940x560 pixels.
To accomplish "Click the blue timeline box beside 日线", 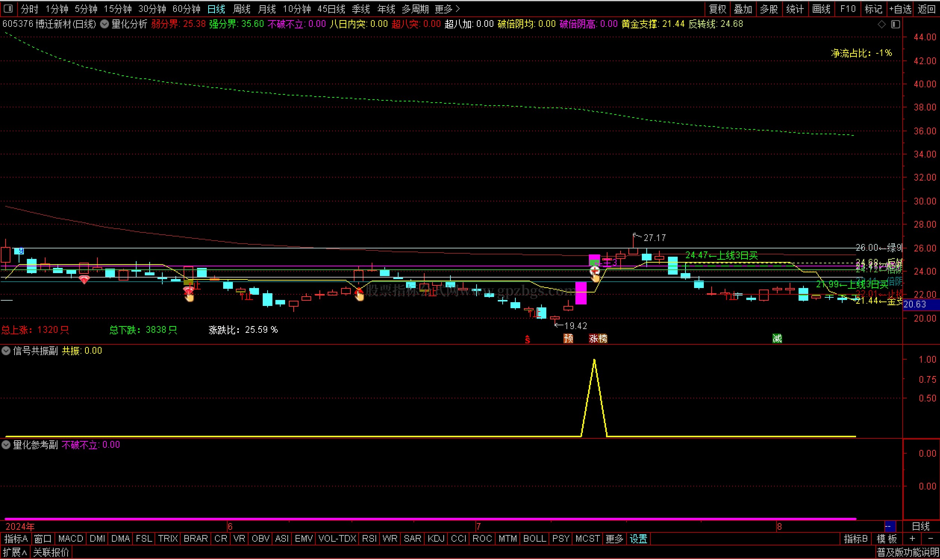I will tap(889, 526).
